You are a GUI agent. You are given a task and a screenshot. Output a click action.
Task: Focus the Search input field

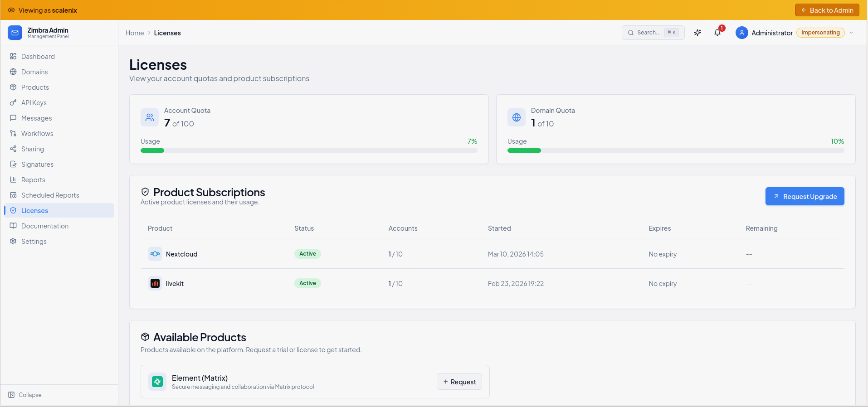(x=649, y=33)
